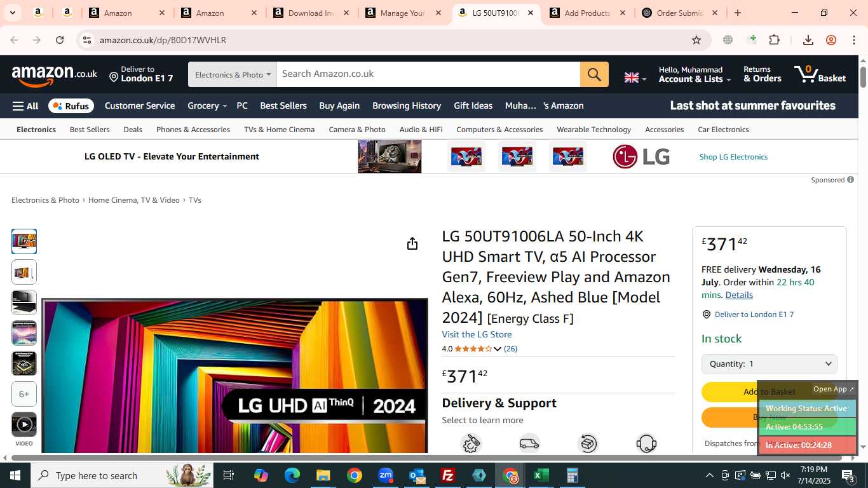Open Chrome downloads icon
Screen dimensions: 868x488
(x=808, y=40)
